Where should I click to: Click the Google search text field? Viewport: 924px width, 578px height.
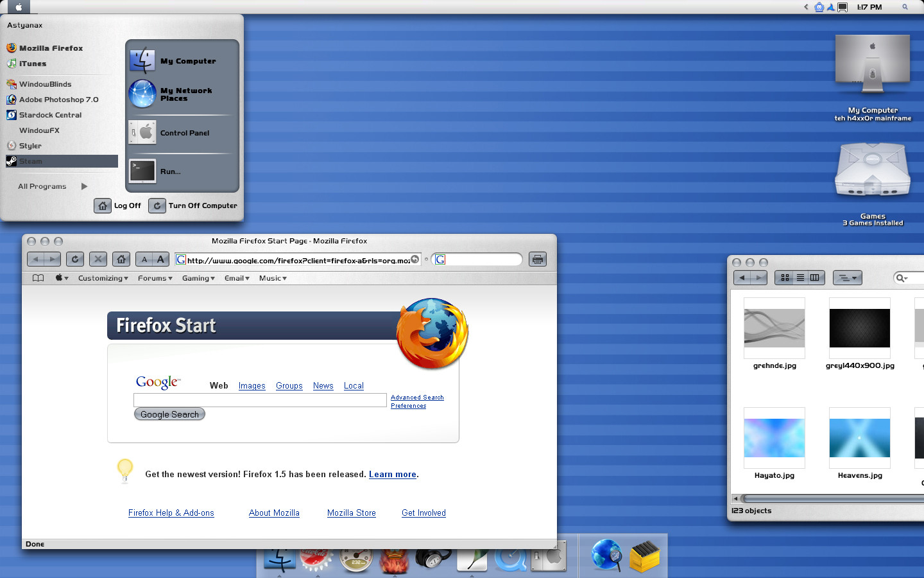pyautogui.click(x=260, y=400)
